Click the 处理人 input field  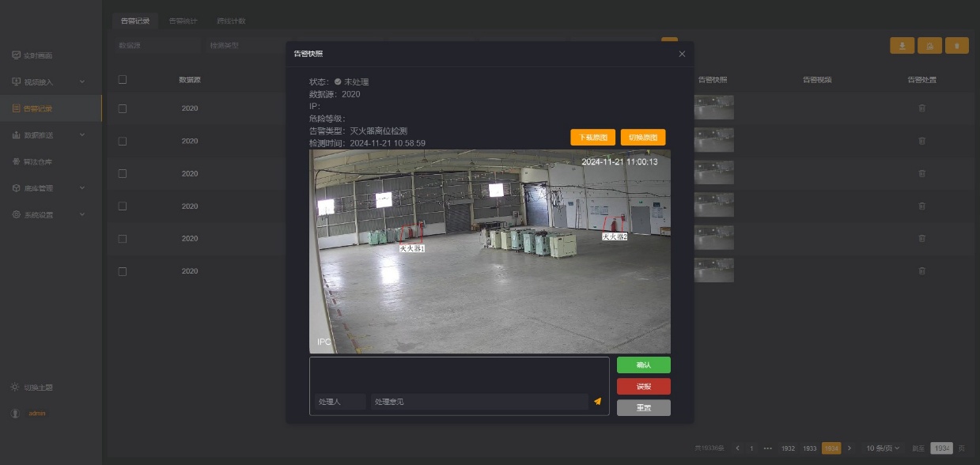pyautogui.click(x=340, y=402)
